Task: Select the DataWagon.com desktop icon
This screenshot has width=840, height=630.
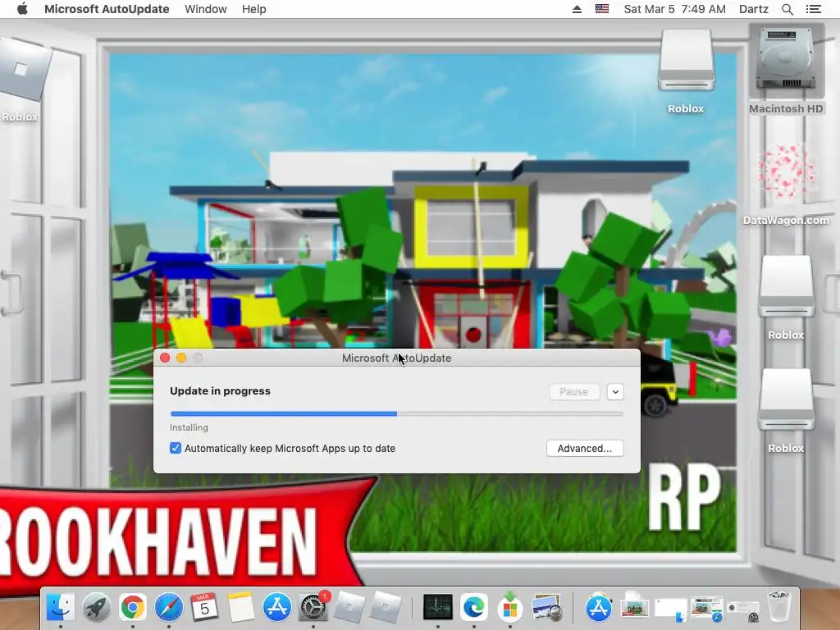Action: click(786, 184)
